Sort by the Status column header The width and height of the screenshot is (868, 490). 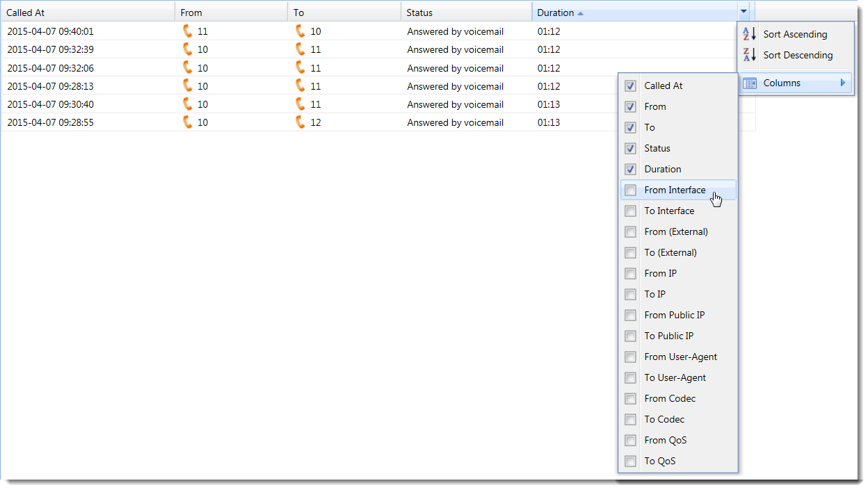pyautogui.click(x=466, y=12)
